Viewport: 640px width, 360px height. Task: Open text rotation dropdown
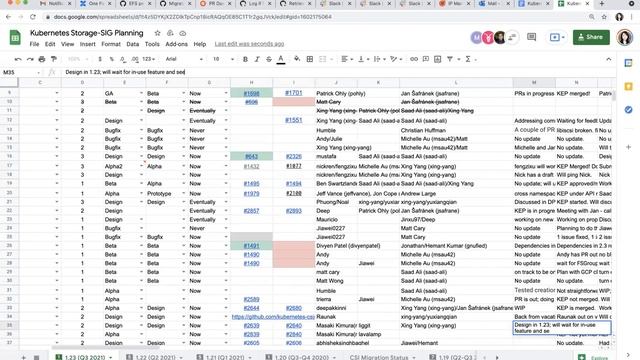point(395,59)
